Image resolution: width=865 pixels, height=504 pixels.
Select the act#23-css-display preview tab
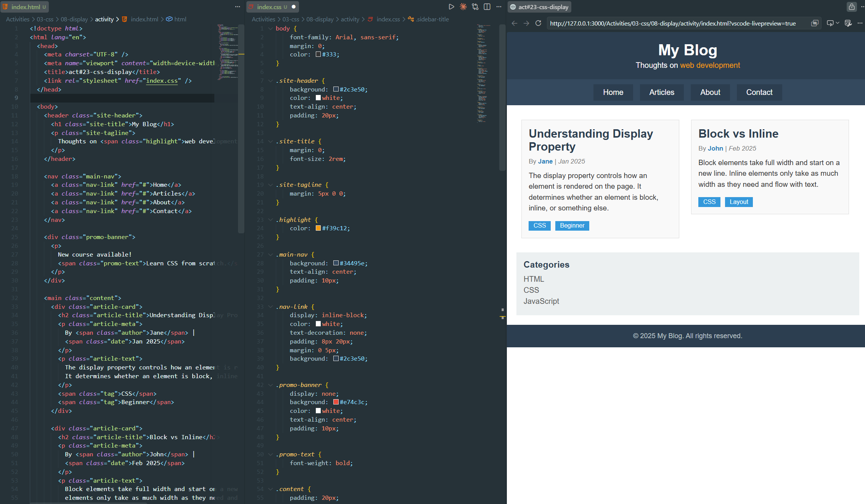[x=539, y=7]
